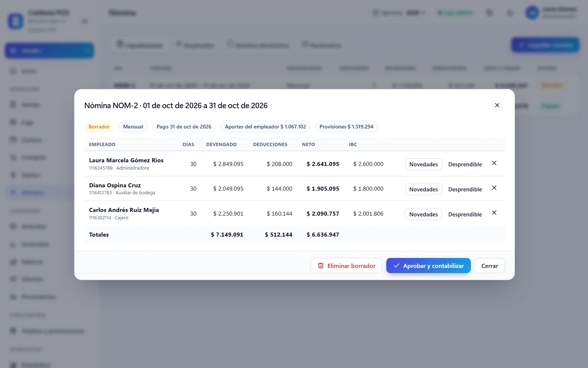
Task: Select employee name Laura Marcela Gómez Ríos
Action: click(x=126, y=160)
